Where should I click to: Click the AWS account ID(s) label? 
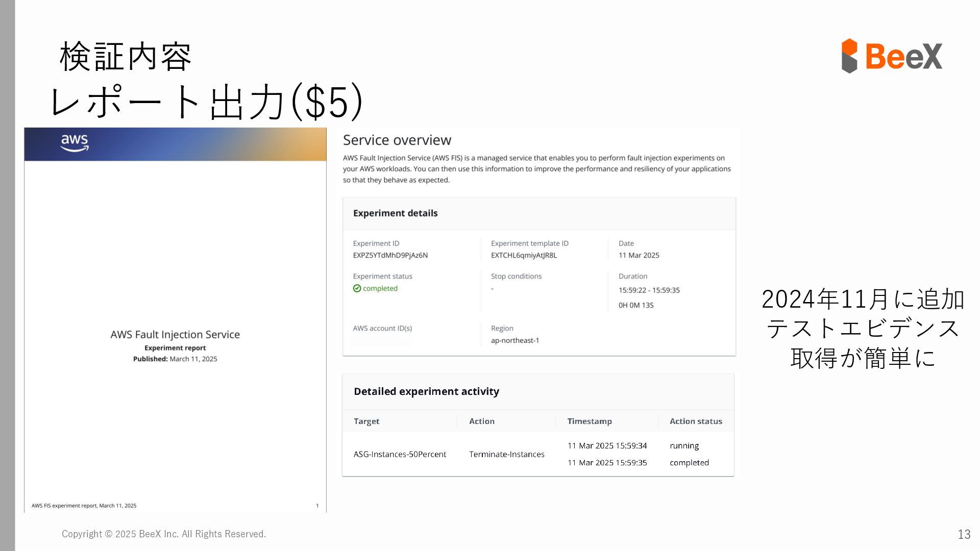[382, 328]
